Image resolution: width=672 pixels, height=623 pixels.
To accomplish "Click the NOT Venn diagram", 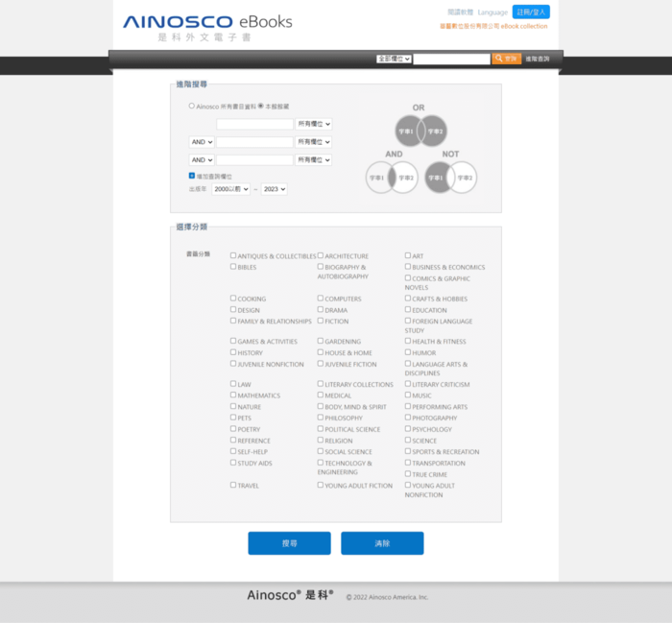I will (x=450, y=177).
